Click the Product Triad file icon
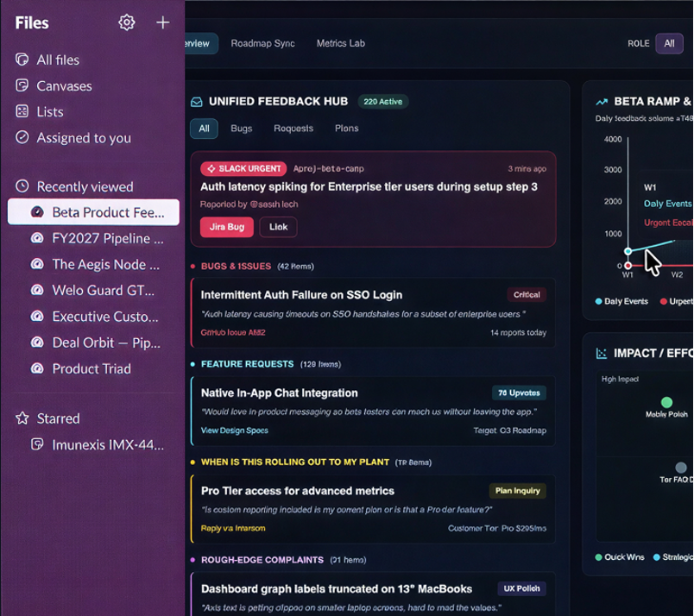Image resolution: width=694 pixels, height=616 pixels. 37,368
